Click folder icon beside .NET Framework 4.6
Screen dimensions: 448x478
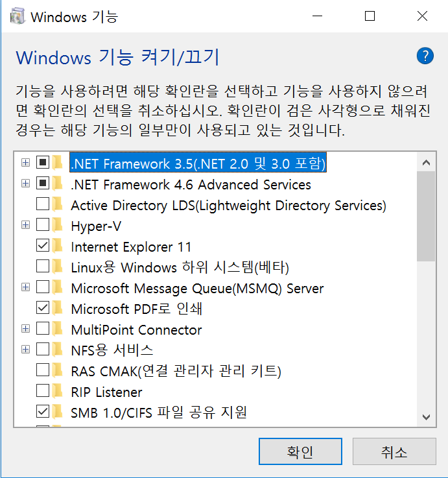coord(57,184)
